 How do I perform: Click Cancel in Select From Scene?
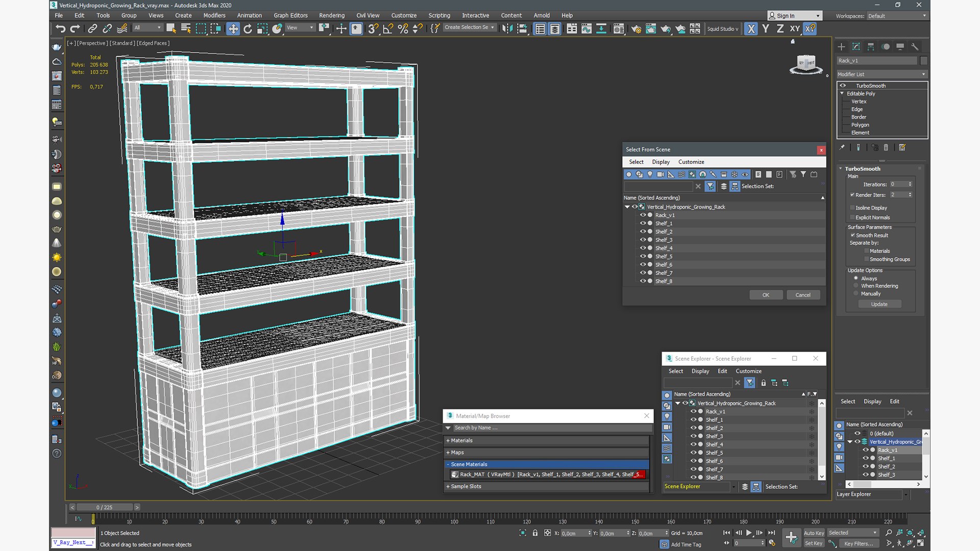[x=803, y=295]
